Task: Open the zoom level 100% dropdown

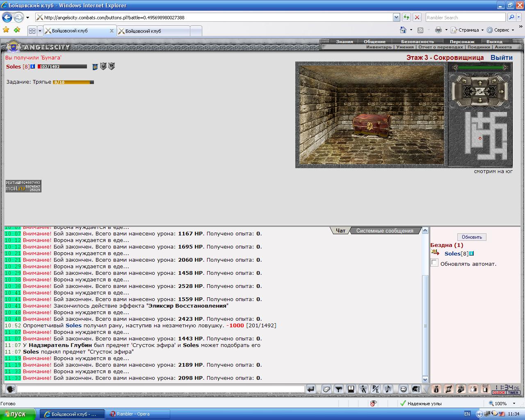Action: tap(514, 404)
